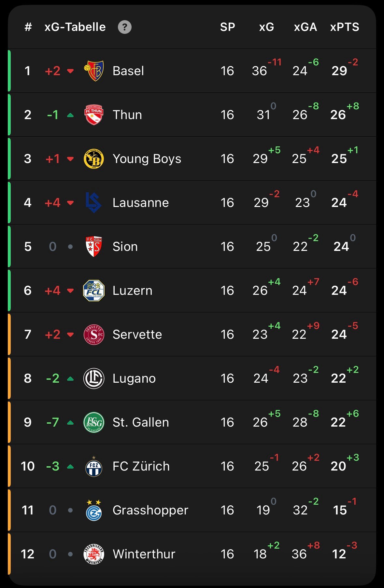Image resolution: width=384 pixels, height=588 pixels.
Task: Toggle Thun's green rank-change arrow
Action: [71, 115]
